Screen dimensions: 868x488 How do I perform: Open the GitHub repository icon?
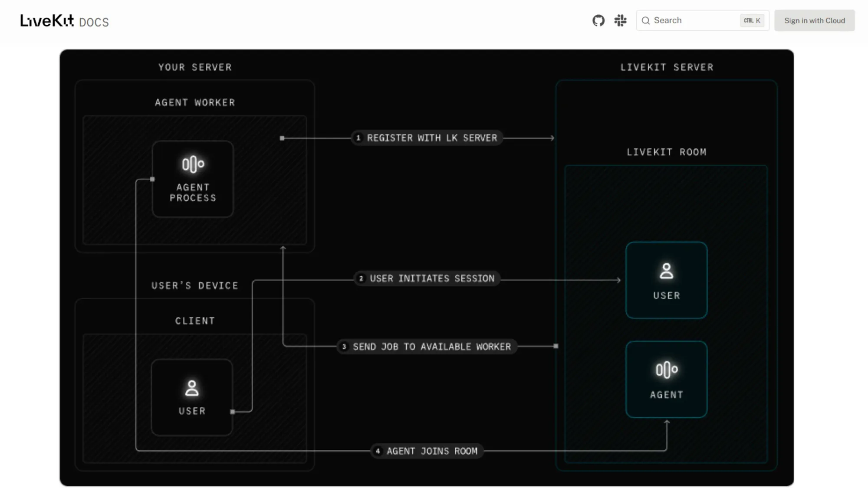(598, 20)
